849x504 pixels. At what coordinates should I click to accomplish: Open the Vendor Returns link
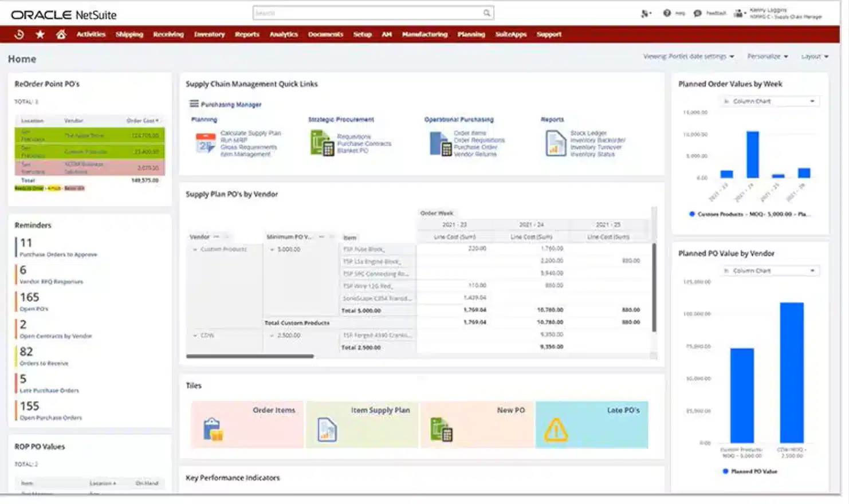(475, 154)
